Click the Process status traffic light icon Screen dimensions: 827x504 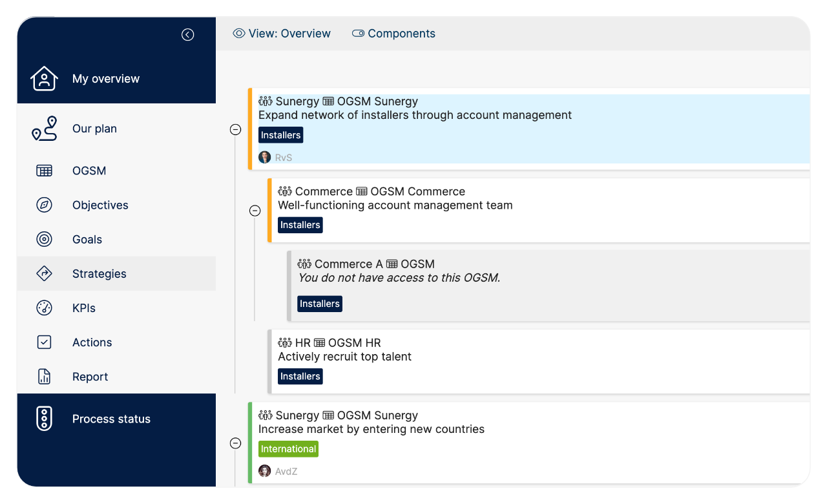(x=44, y=419)
